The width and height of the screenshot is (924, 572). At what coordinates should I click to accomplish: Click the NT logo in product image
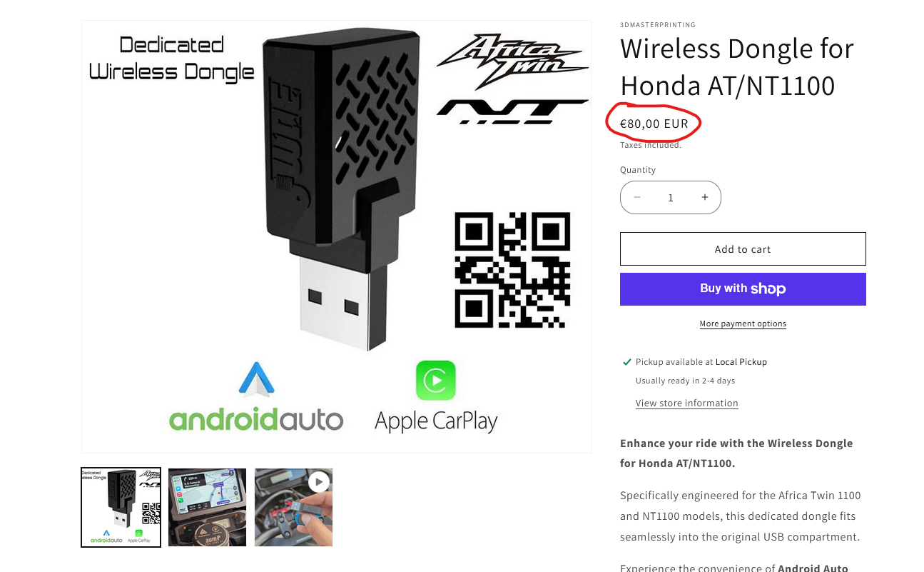512,111
